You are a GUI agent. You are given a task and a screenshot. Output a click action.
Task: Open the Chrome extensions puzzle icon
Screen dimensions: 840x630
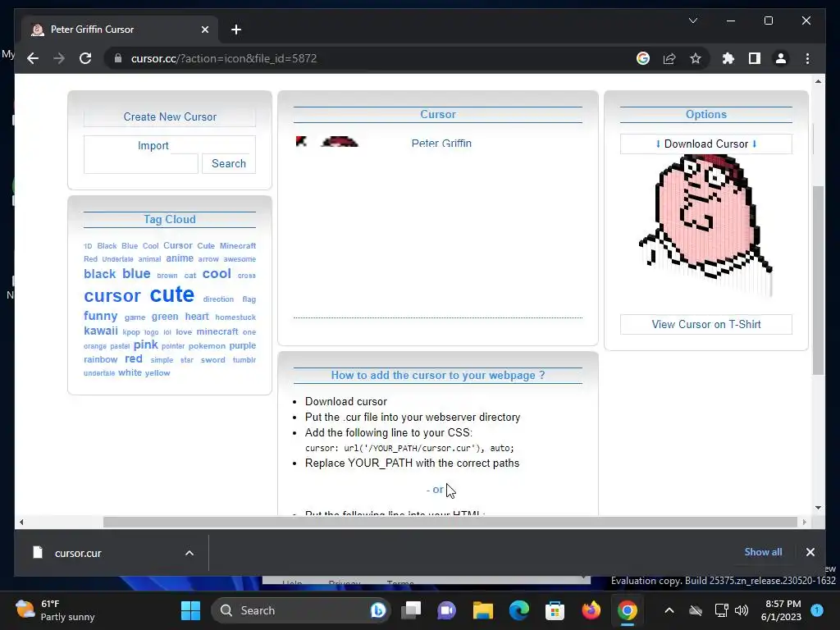(x=728, y=58)
